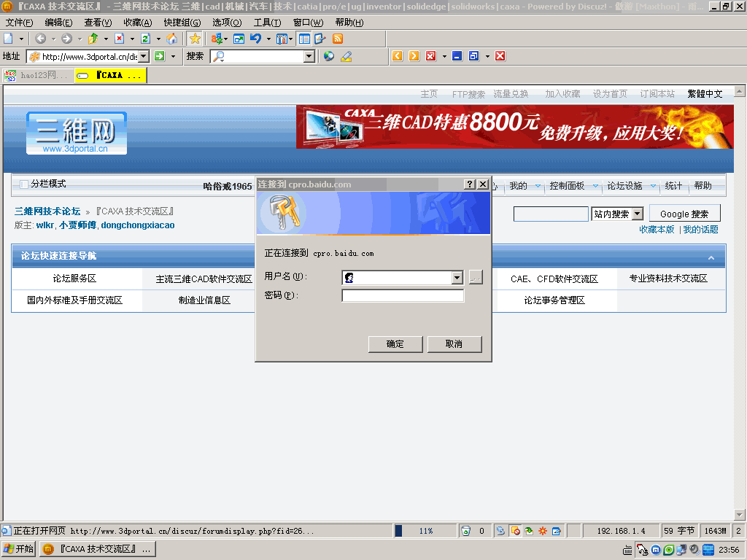
Task: Click the Back navigation arrow
Action: (x=41, y=39)
